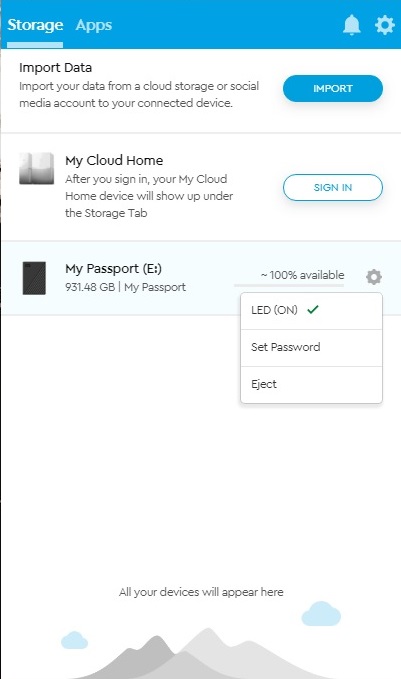Select the Storage tab
This screenshot has width=401, height=679.
click(x=35, y=25)
